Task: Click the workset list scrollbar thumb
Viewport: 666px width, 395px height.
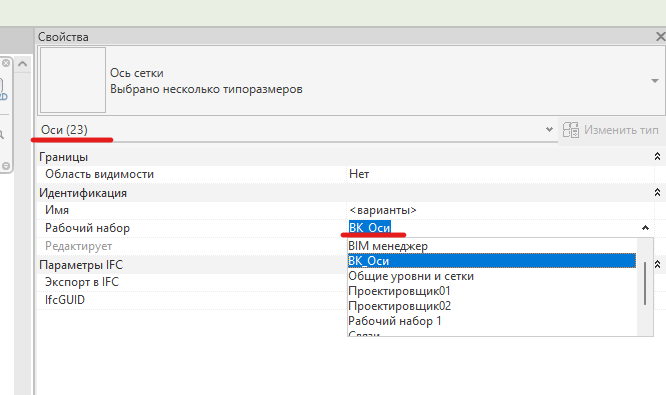Action: [x=645, y=283]
